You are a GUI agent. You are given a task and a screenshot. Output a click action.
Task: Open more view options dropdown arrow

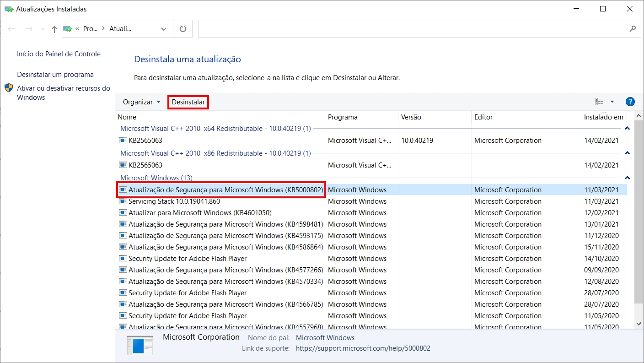point(612,102)
